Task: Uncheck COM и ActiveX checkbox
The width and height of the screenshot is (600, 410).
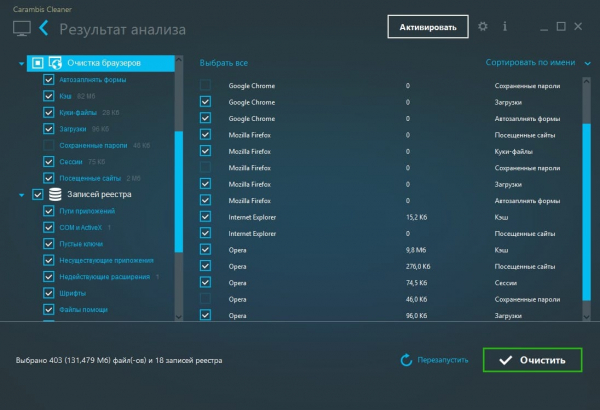Action: (49, 227)
